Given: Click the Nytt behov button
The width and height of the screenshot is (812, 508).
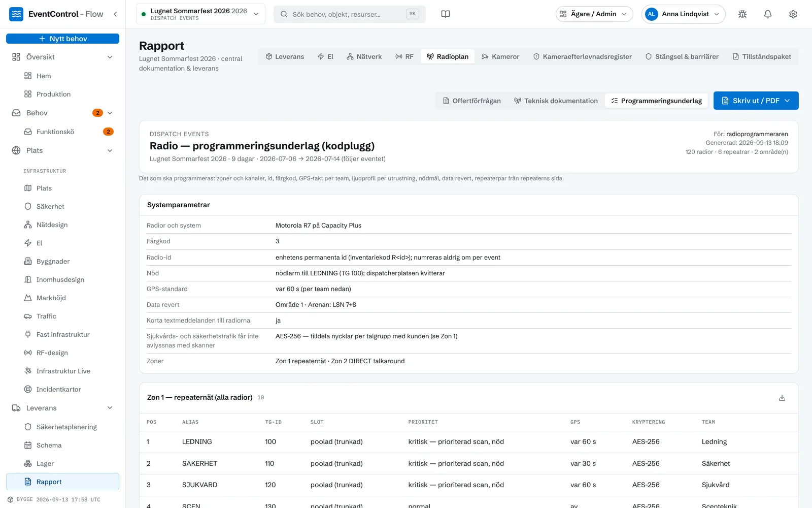Looking at the screenshot, I should click(x=62, y=39).
